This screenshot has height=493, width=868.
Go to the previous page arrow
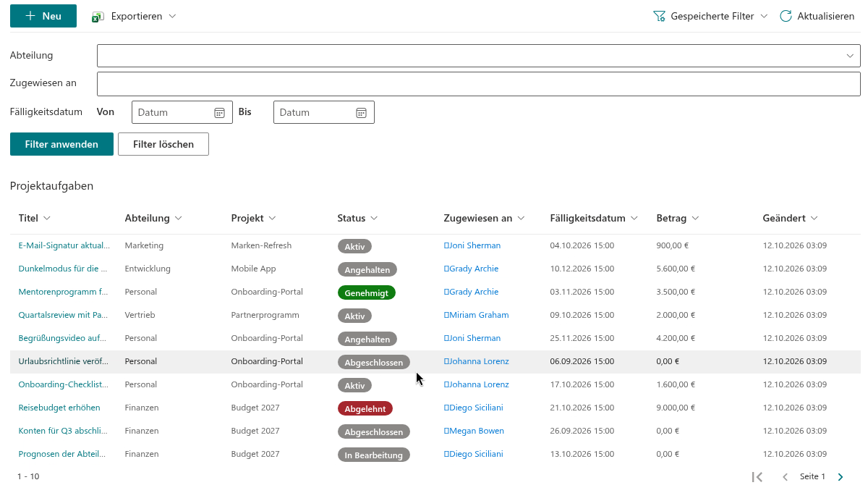(x=785, y=477)
